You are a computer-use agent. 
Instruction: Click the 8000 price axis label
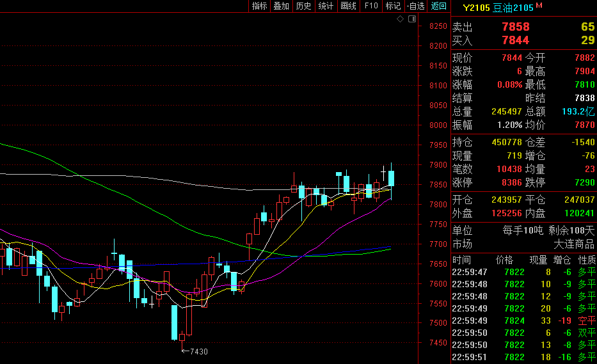[x=438, y=125]
